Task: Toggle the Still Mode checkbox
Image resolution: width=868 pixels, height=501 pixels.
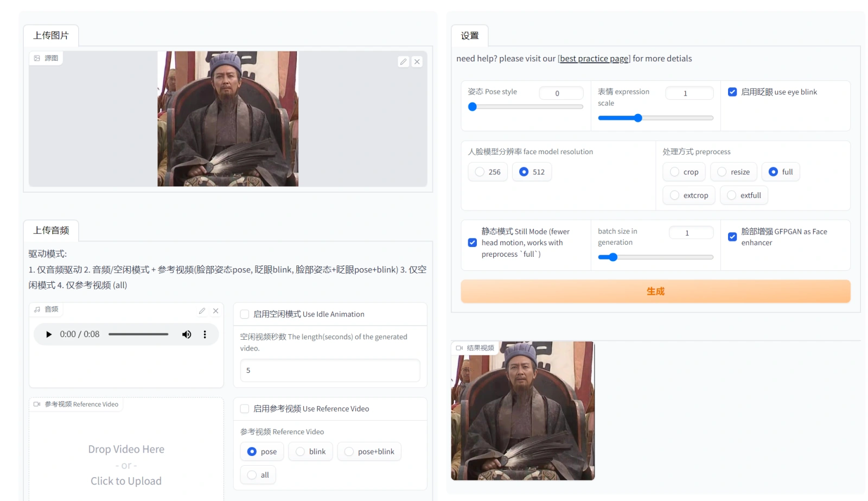Action: [473, 243]
